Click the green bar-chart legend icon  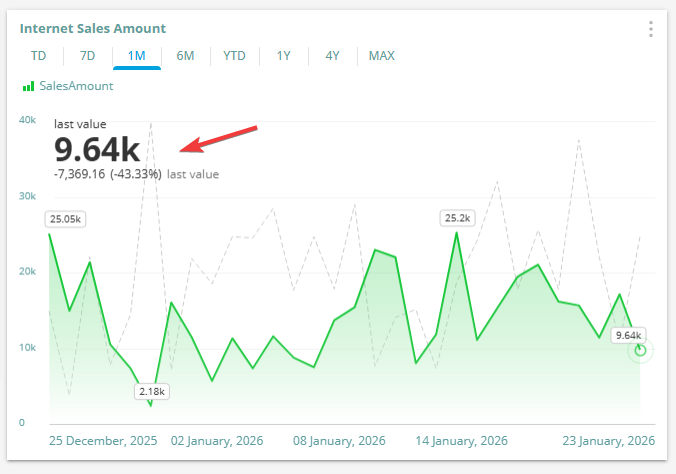(x=29, y=87)
